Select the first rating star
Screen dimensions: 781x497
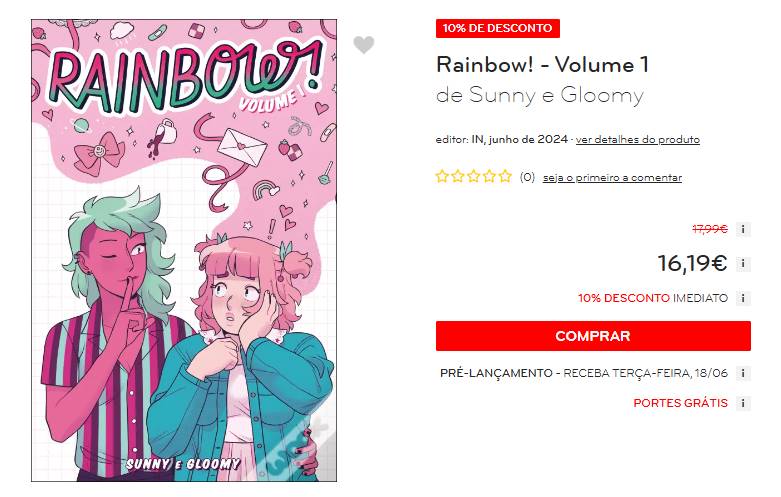point(442,176)
